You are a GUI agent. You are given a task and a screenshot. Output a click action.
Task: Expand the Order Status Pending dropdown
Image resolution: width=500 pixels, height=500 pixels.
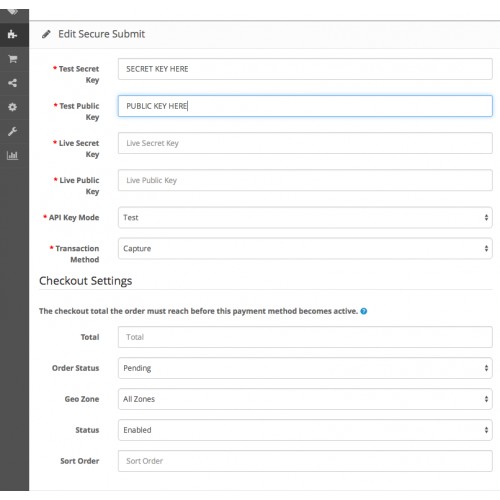pyautogui.click(x=305, y=368)
